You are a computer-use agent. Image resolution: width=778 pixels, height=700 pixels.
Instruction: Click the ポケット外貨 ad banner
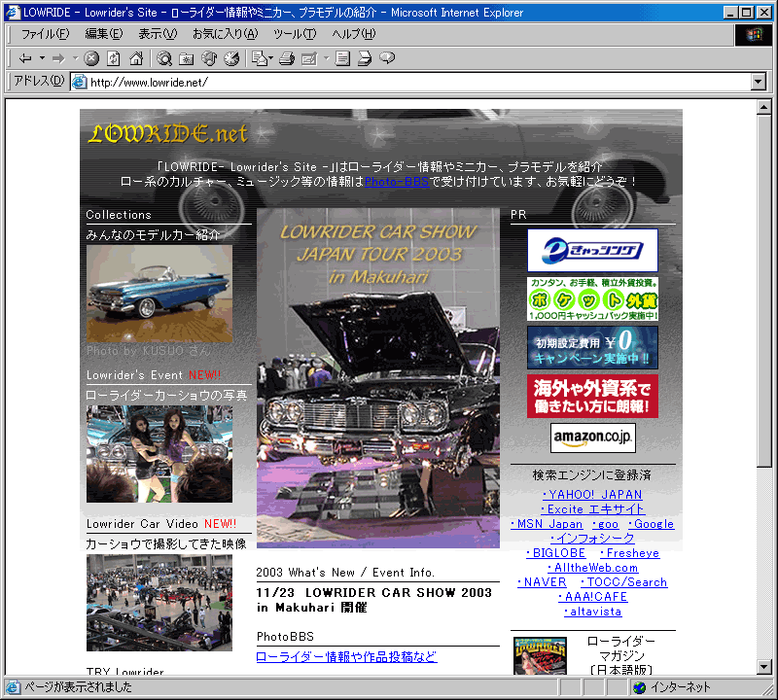coord(592,298)
